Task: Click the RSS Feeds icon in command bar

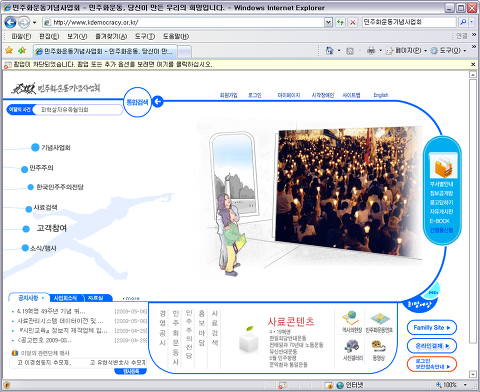Action: point(350,51)
